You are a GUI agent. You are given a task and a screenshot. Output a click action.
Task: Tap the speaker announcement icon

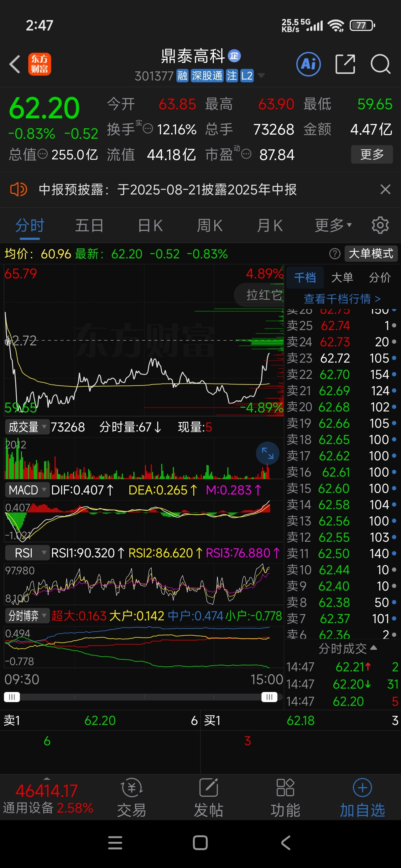(x=18, y=189)
